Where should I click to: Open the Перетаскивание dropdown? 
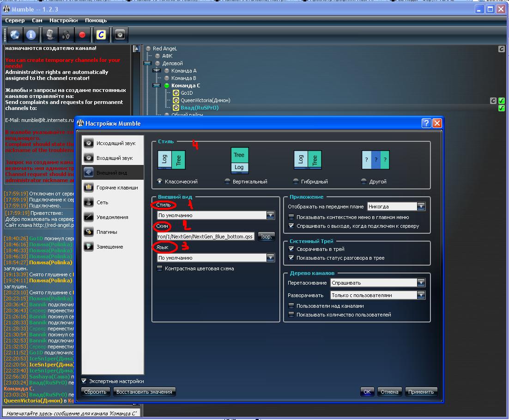(x=378, y=283)
